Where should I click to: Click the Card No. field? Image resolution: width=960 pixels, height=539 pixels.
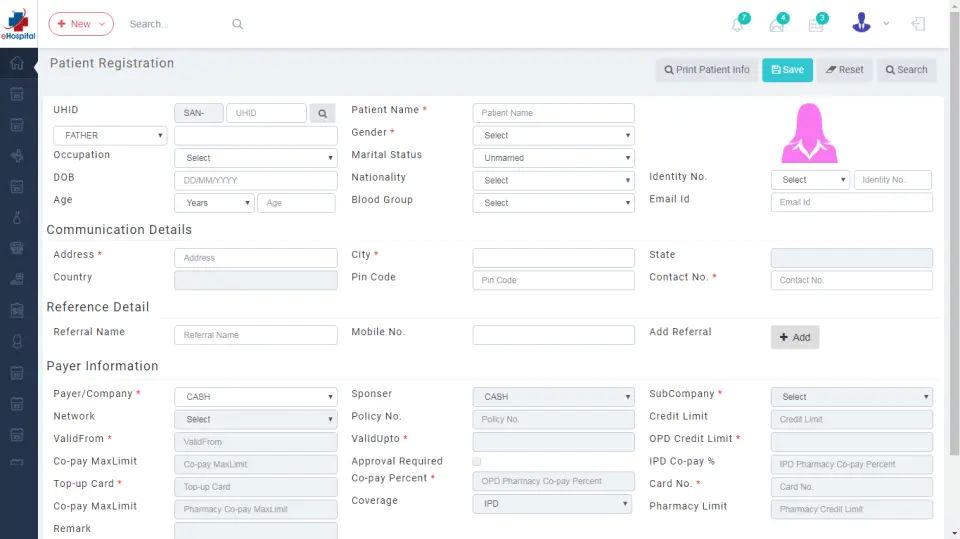852,487
